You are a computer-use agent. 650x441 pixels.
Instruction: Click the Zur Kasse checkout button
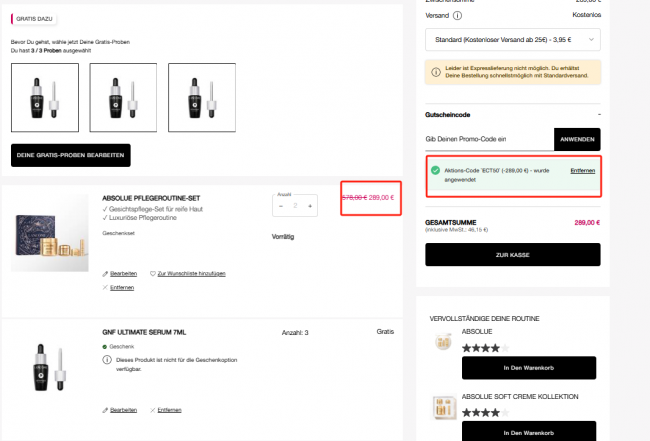[x=513, y=254]
